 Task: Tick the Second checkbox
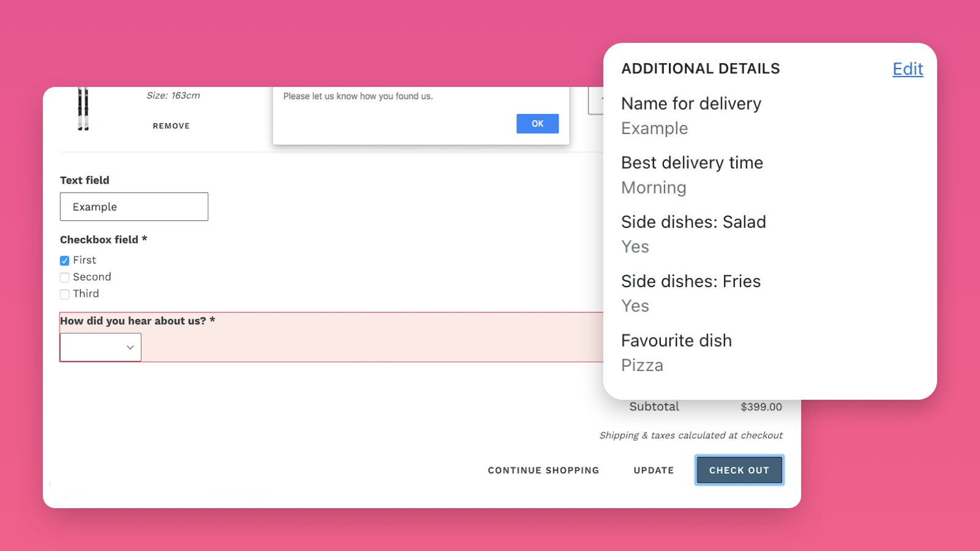click(x=64, y=277)
